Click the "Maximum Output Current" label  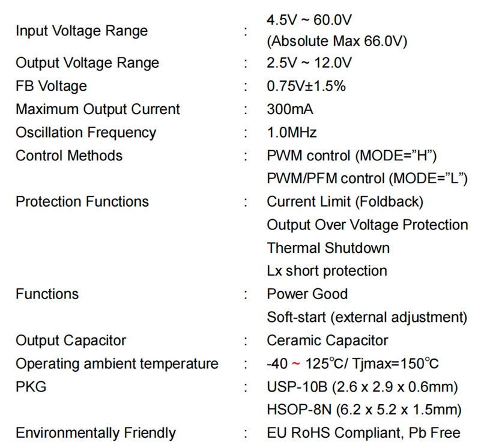click(x=98, y=109)
